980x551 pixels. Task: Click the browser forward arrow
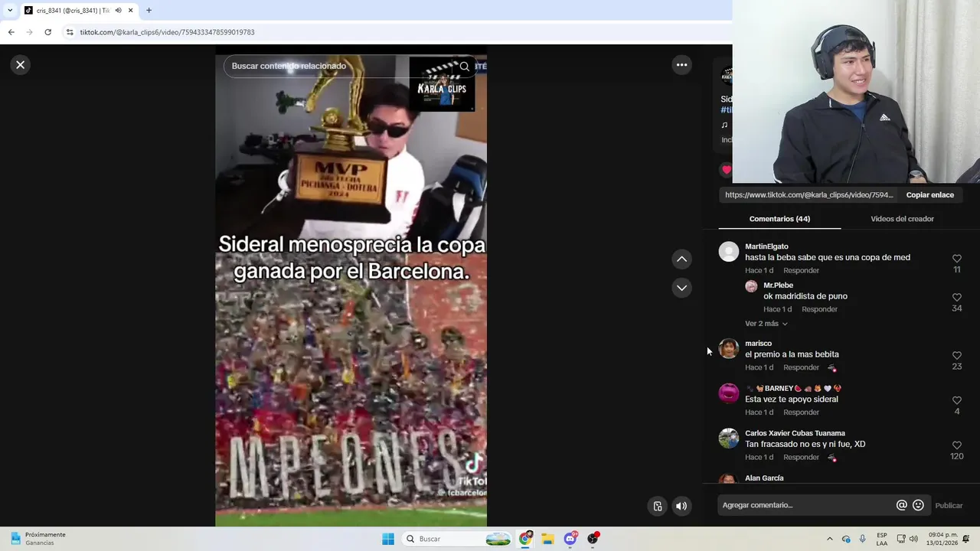[29, 32]
